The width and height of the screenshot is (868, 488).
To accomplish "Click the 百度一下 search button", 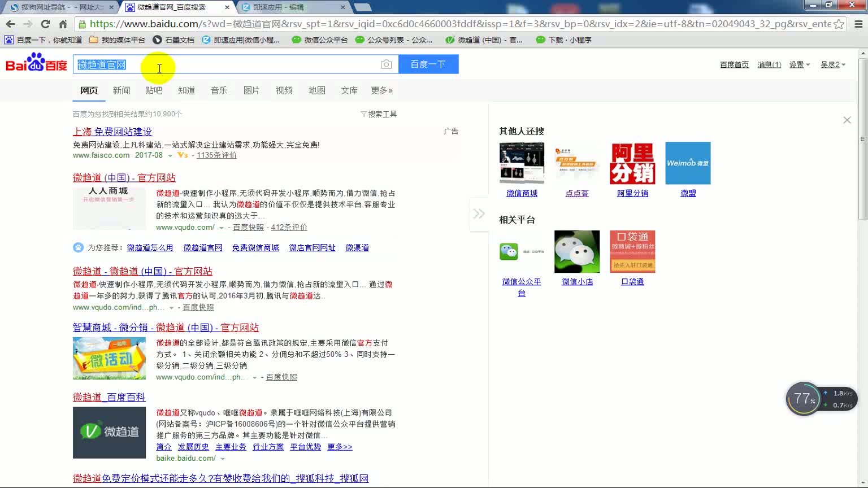I will (x=428, y=64).
